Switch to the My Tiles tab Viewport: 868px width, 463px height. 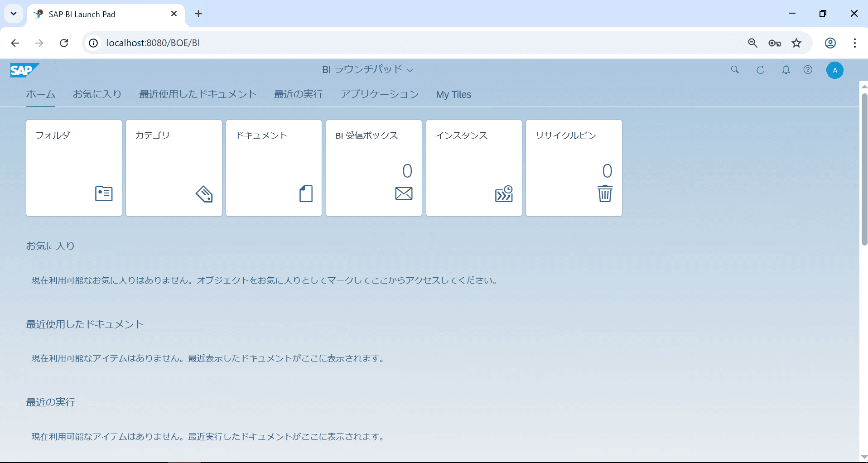point(453,94)
